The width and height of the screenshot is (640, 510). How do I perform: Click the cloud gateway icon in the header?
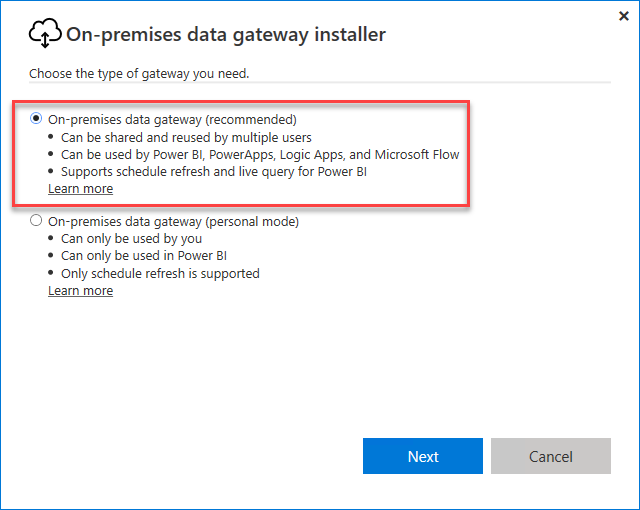click(x=46, y=35)
